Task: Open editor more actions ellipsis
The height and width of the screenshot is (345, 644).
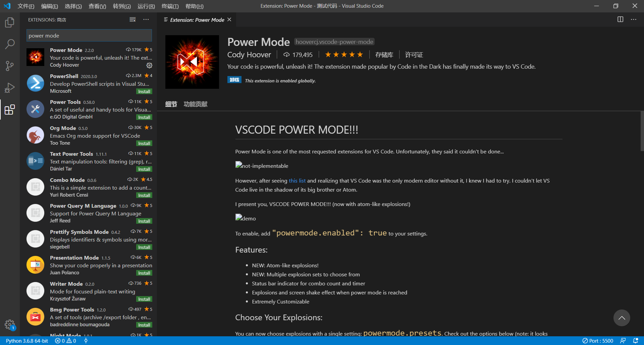Action: (634, 19)
